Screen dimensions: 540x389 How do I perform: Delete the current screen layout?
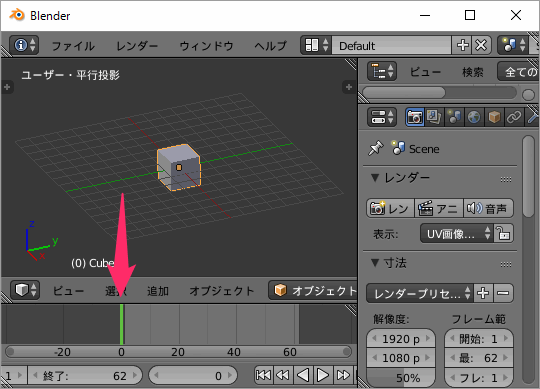pyautogui.click(x=481, y=45)
